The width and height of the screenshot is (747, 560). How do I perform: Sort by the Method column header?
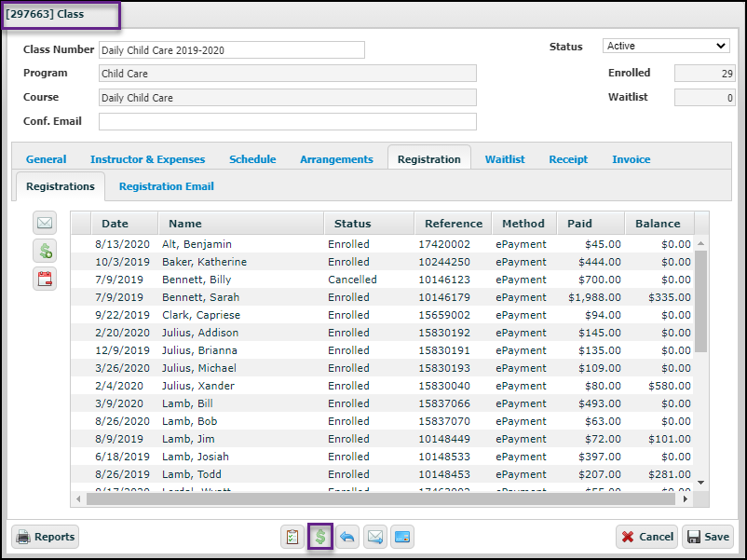tap(524, 224)
